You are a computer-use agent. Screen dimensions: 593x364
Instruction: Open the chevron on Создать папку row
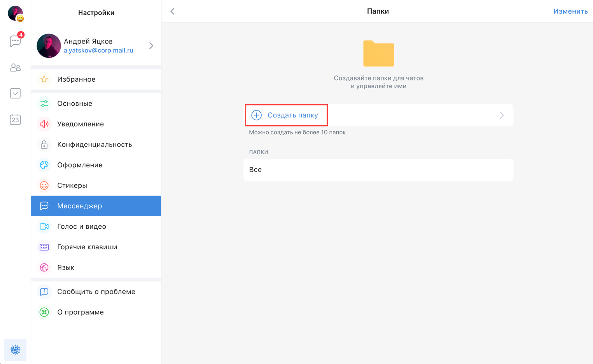[502, 115]
